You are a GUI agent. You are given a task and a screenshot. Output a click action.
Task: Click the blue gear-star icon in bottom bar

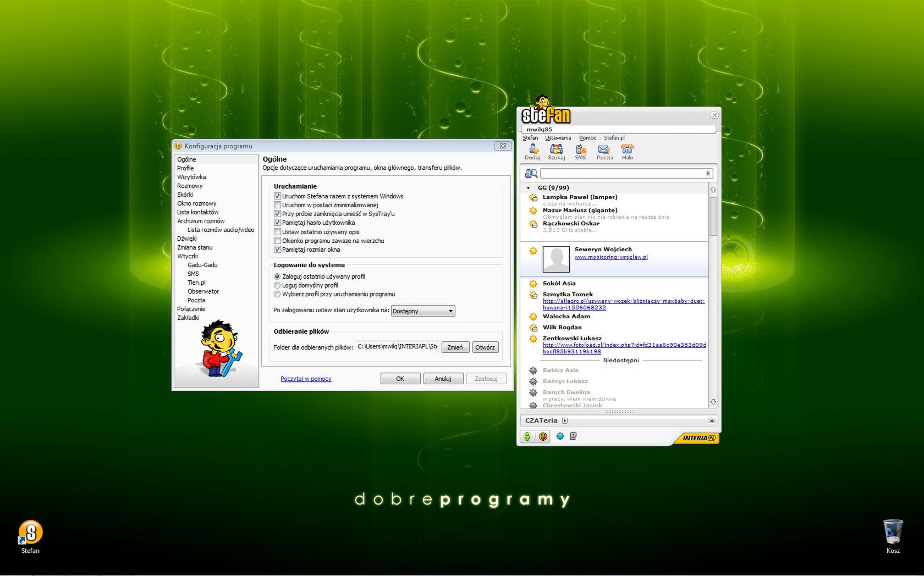coord(560,436)
